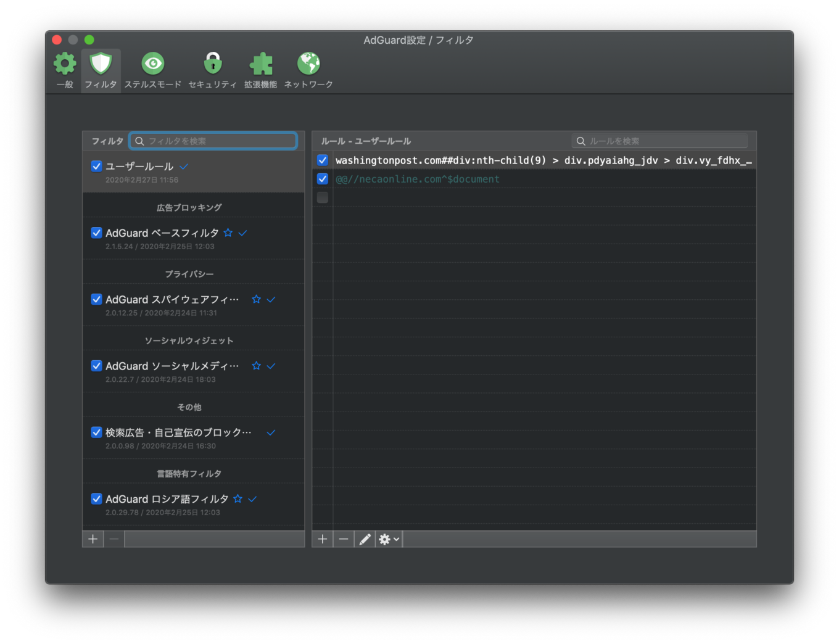Disable the AdGuard ベースフィルタ checkbox
Viewport: 839px width, 644px height.
pyautogui.click(x=96, y=233)
